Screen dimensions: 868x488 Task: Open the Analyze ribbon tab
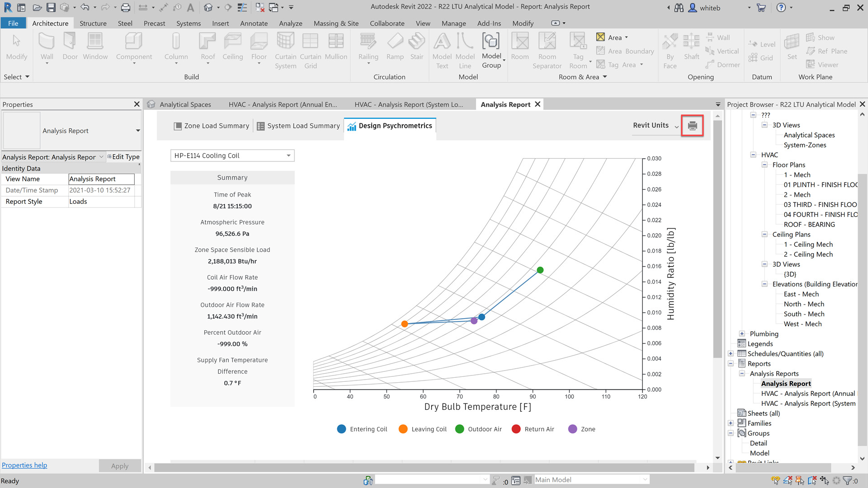[x=290, y=23]
